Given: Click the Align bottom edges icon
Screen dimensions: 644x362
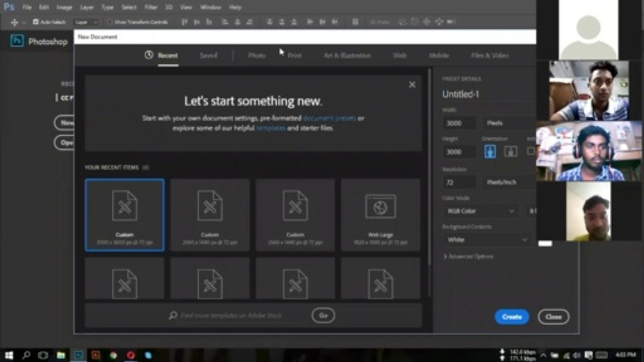Looking at the screenshot, I should [209, 22].
